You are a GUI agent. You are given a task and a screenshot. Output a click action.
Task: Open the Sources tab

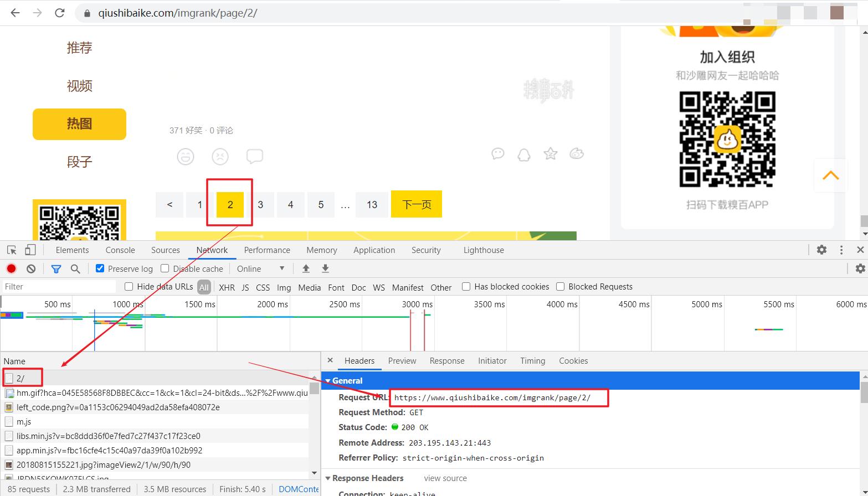click(x=166, y=250)
